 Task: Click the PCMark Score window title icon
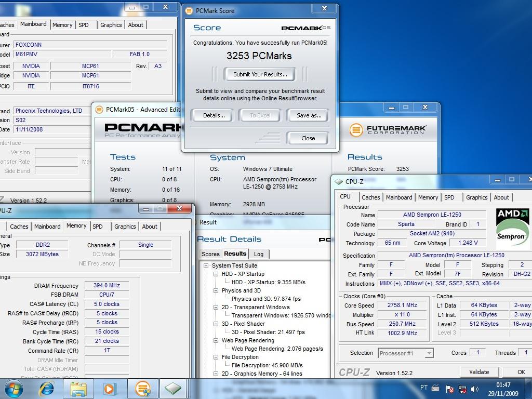(189, 11)
